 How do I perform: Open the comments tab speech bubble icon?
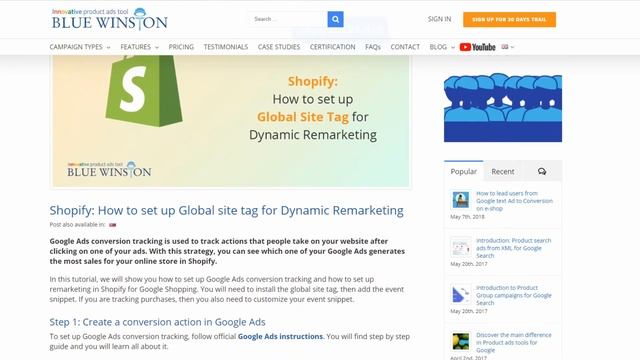(x=542, y=171)
